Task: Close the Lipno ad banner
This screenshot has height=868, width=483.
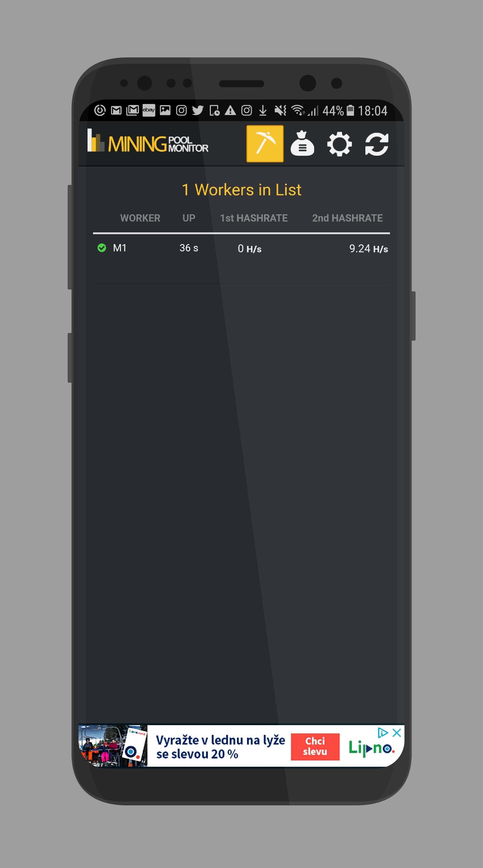Action: tap(397, 733)
